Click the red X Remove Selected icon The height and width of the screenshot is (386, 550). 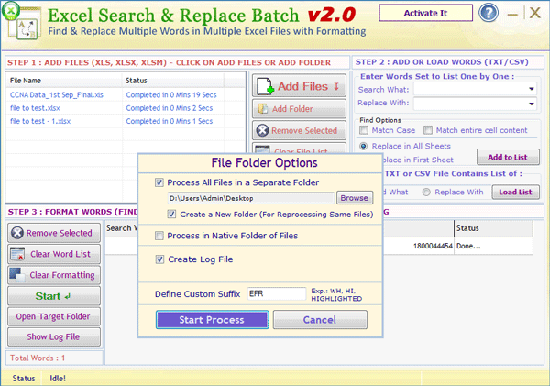point(263,131)
